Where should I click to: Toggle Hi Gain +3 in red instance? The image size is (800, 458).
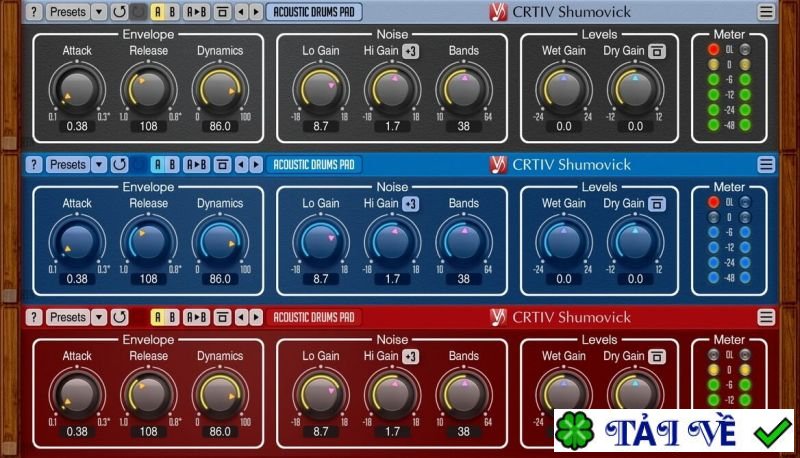[411, 357]
